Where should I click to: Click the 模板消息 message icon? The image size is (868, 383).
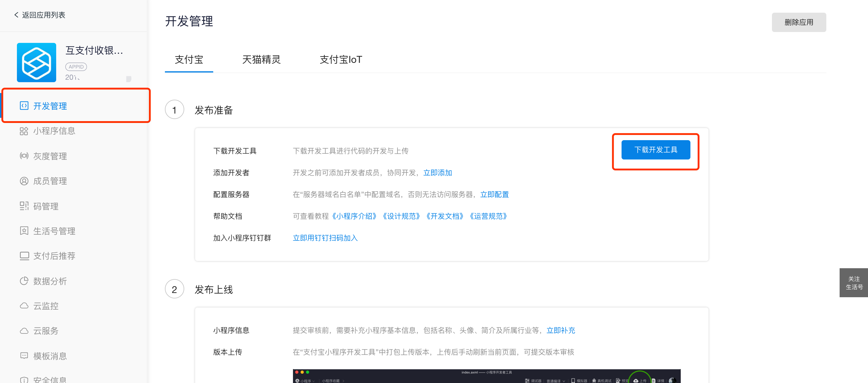tap(24, 356)
